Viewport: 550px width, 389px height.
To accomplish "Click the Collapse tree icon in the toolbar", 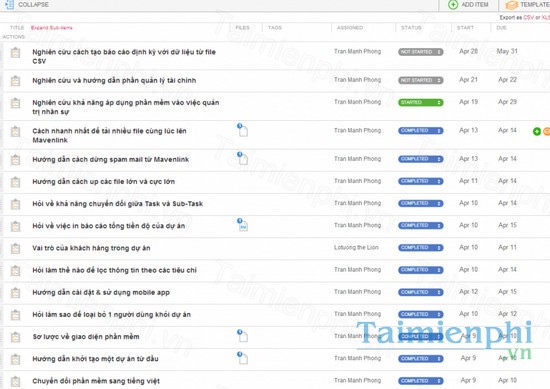I will 9,4.
